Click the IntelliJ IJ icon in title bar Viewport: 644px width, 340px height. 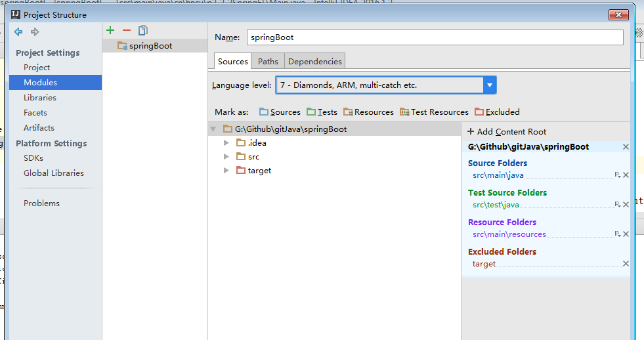(16, 15)
